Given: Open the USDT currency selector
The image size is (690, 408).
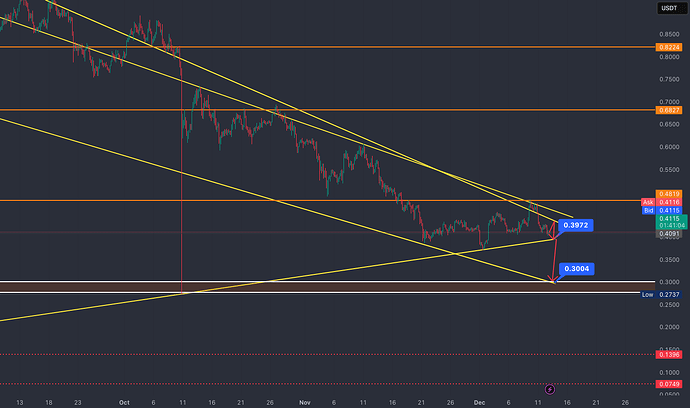Looking at the screenshot, I should [x=667, y=9].
